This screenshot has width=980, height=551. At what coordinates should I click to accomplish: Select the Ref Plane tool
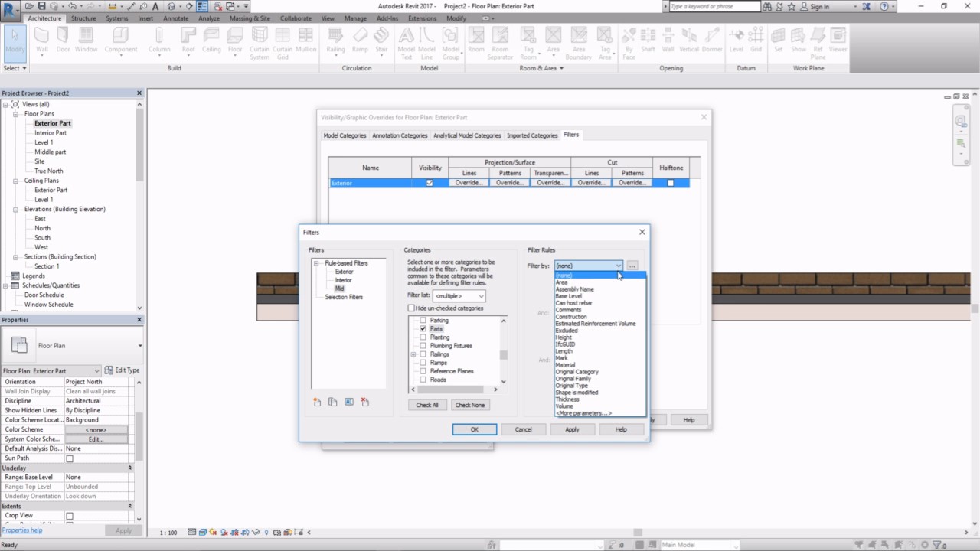[818, 44]
